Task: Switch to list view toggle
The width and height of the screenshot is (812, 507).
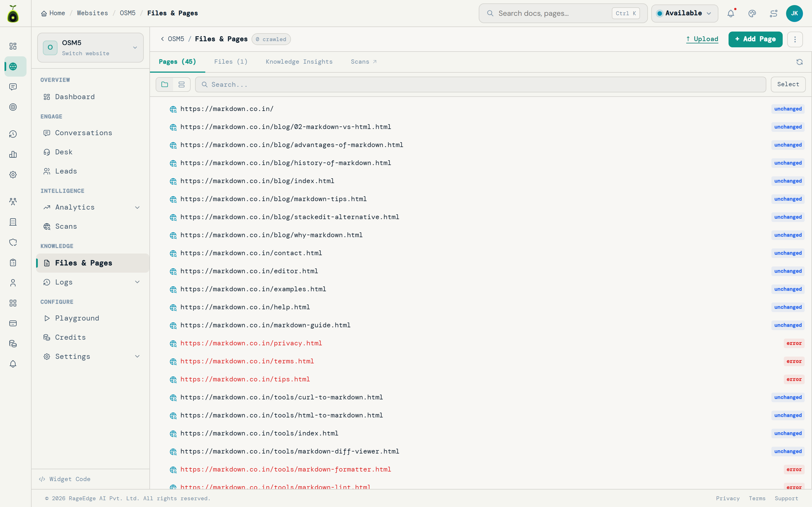Action: pos(182,84)
